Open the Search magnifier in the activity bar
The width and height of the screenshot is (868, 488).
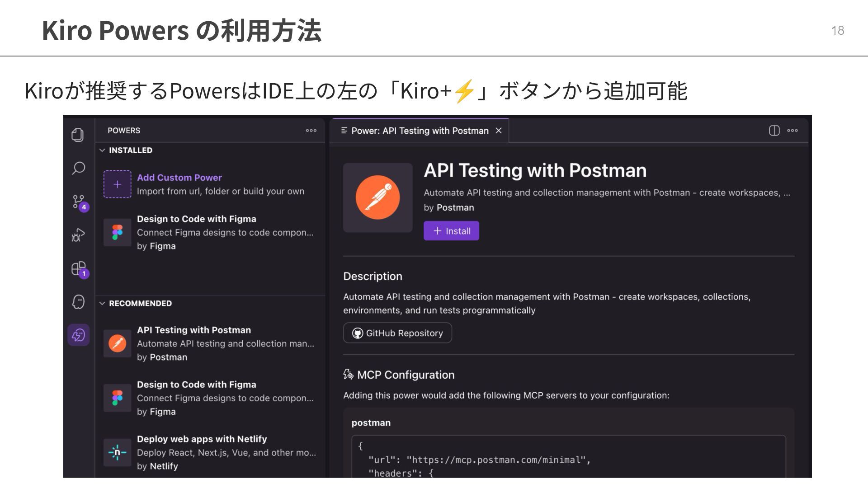pyautogui.click(x=78, y=168)
